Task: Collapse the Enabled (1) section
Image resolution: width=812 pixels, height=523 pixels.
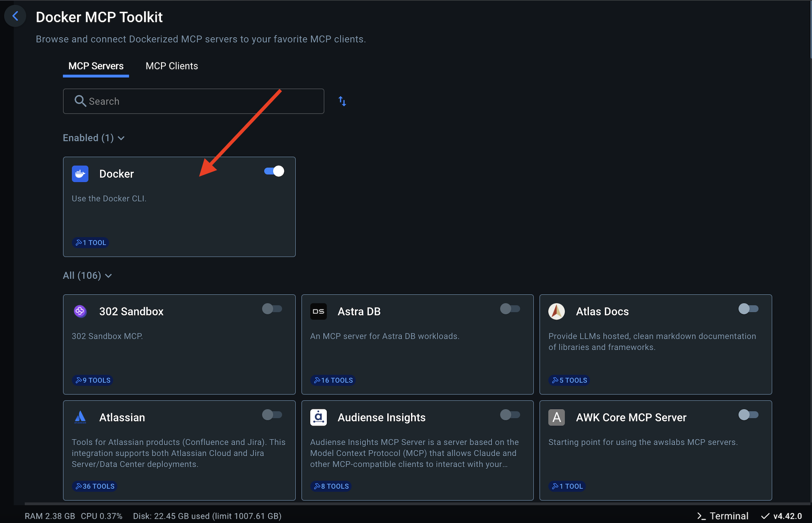Action: 94,138
